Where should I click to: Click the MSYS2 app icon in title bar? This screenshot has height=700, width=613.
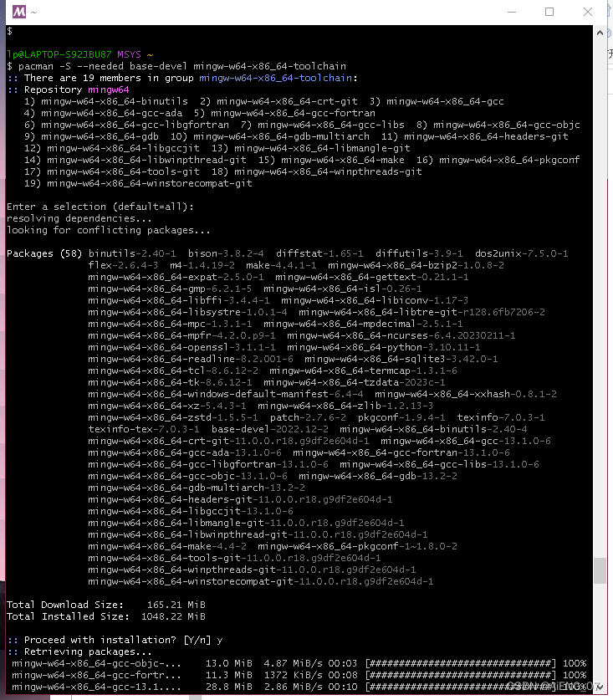point(18,12)
